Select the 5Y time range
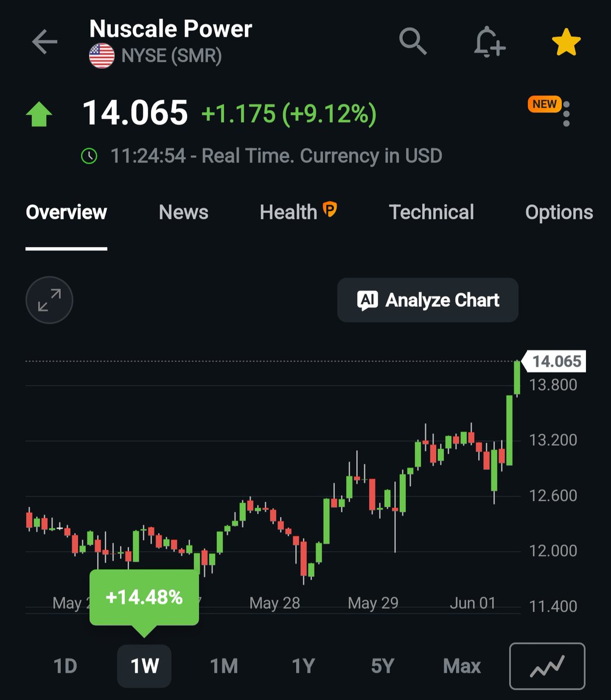The image size is (611, 700). (382, 666)
